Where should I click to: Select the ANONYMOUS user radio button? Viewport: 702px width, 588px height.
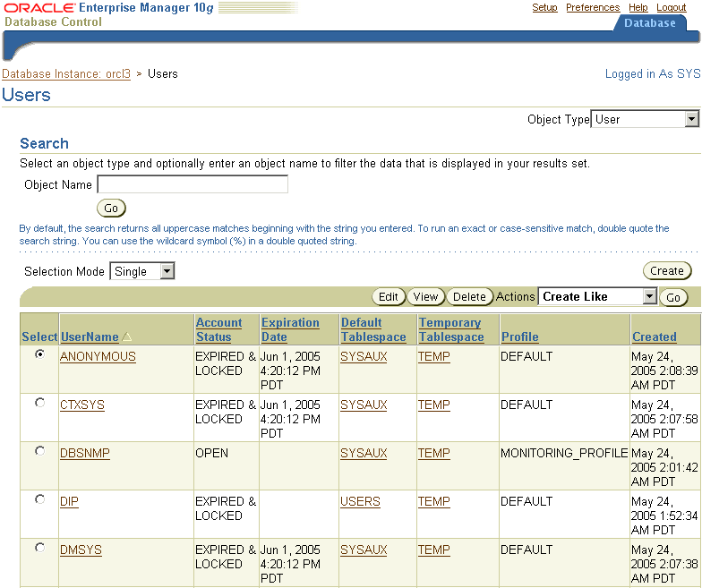click(39, 354)
